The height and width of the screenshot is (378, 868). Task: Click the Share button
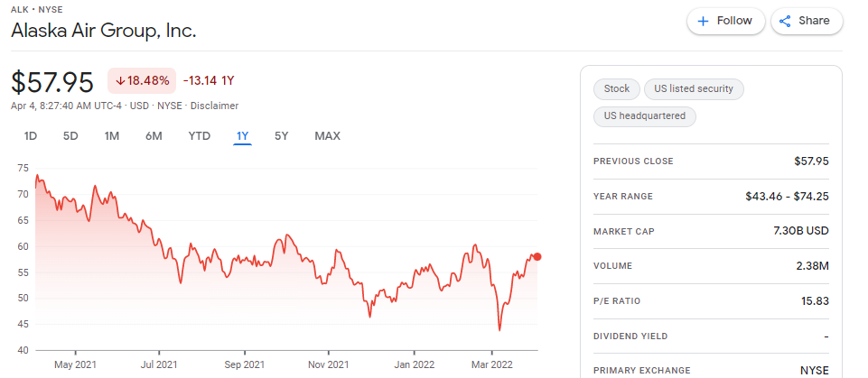click(x=807, y=21)
